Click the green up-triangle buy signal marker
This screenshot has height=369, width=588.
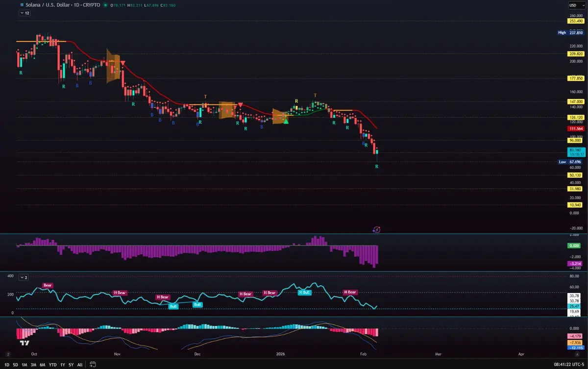286,121
